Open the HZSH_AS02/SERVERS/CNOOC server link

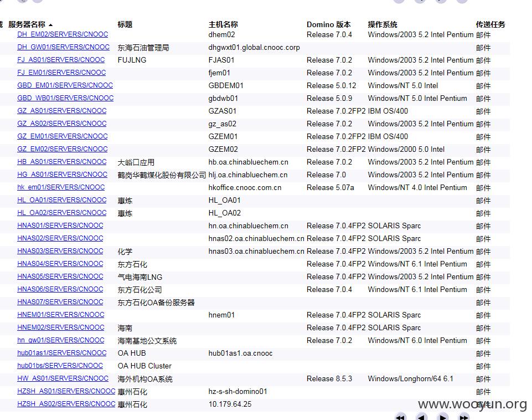tap(66, 404)
